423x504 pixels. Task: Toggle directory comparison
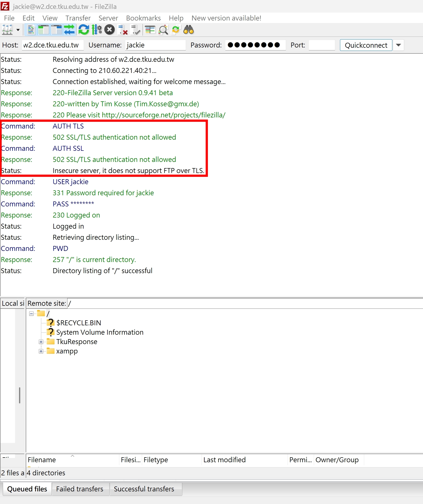coord(163,30)
